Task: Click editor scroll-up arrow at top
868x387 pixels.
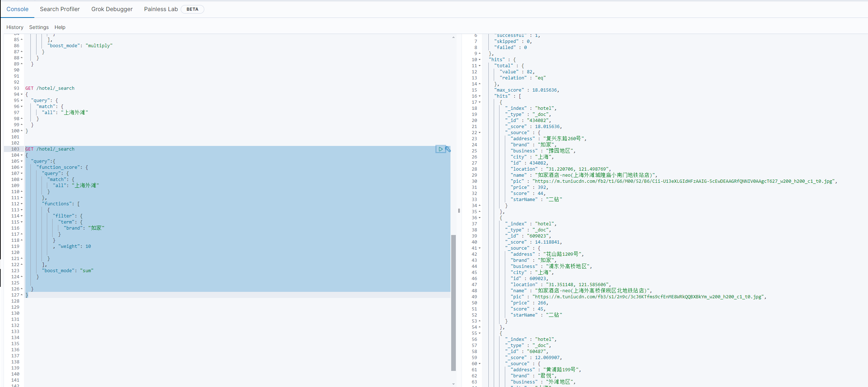Action: point(453,37)
